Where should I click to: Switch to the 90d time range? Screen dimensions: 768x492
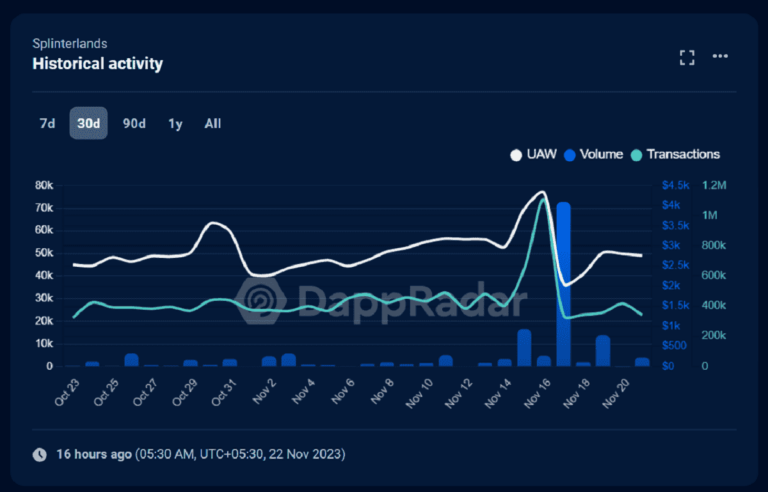pos(134,124)
